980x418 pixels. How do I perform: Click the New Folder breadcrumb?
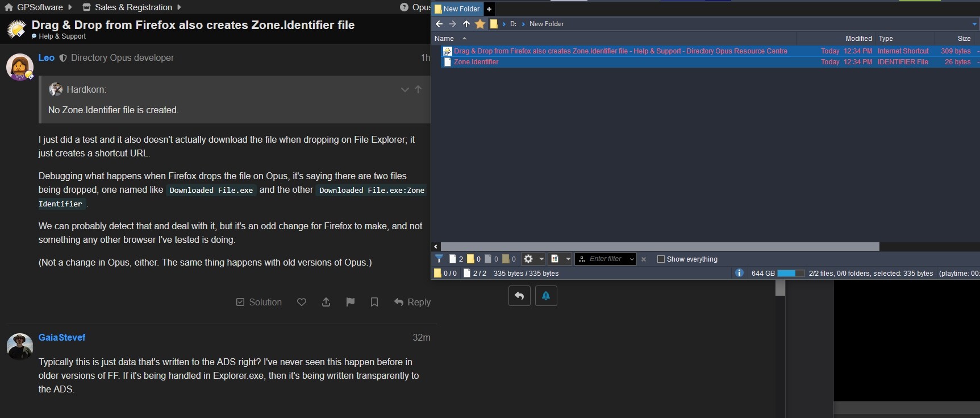(x=547, y=24)
